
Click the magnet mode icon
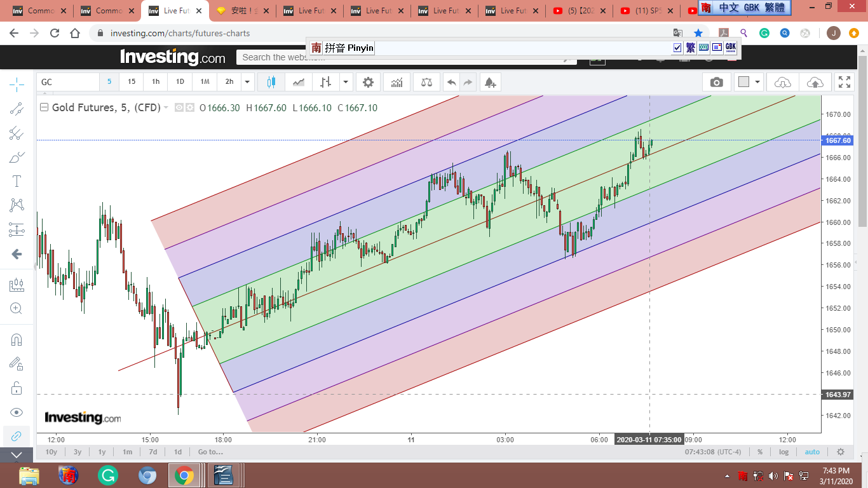17,339
